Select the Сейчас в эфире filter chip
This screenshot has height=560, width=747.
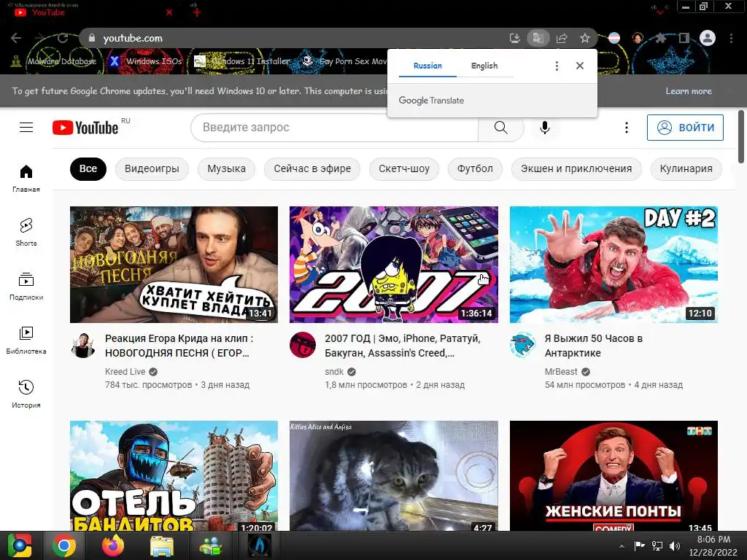(312, 169)
